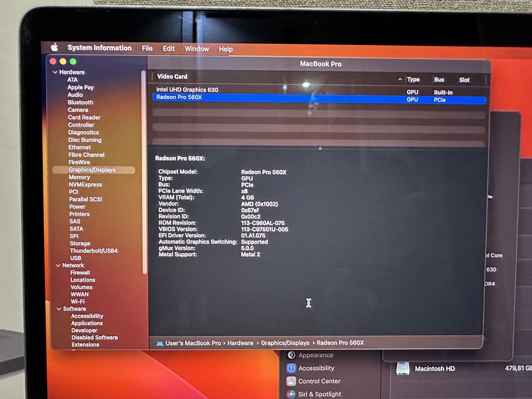The width and height of the screenshot is (532, 399).
Task: Open the Help menu
Action: coord(226,49)
